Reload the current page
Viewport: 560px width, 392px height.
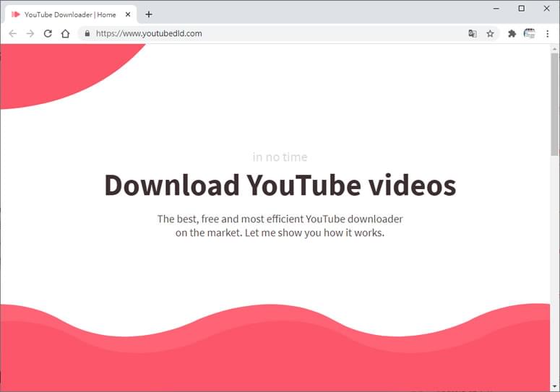[x=48, y=33]
